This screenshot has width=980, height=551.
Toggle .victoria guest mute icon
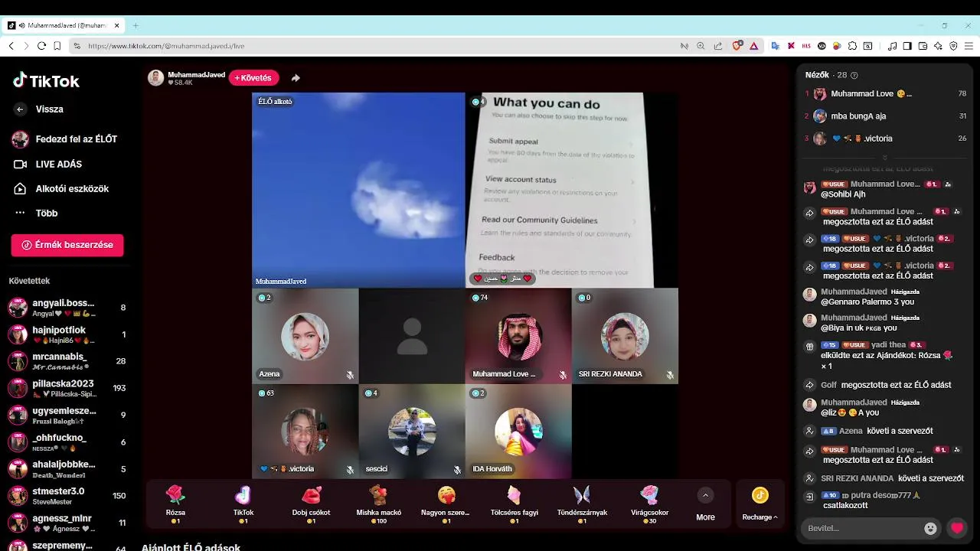pos(350,470)
